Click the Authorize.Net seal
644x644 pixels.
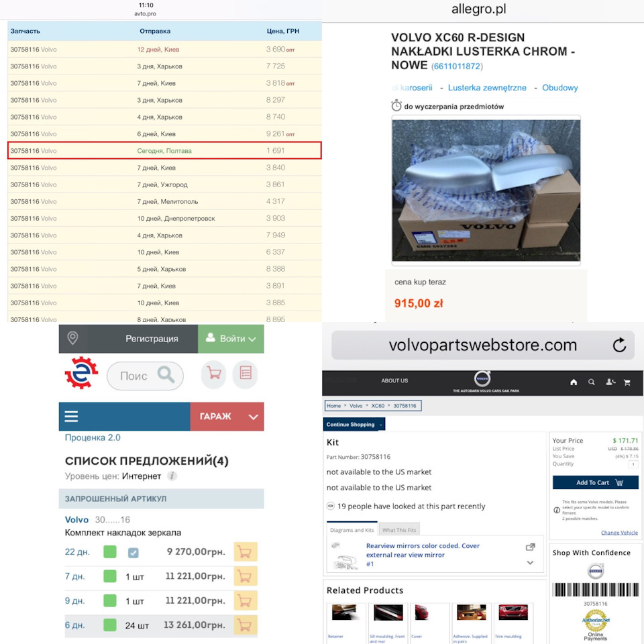coord(596,620)
